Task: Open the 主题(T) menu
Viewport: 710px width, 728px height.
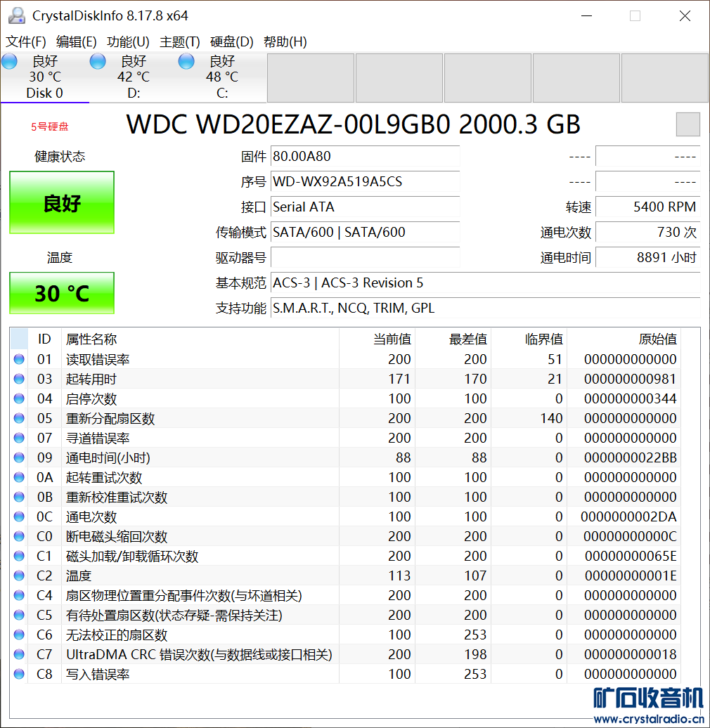Action: coord(180,41)
